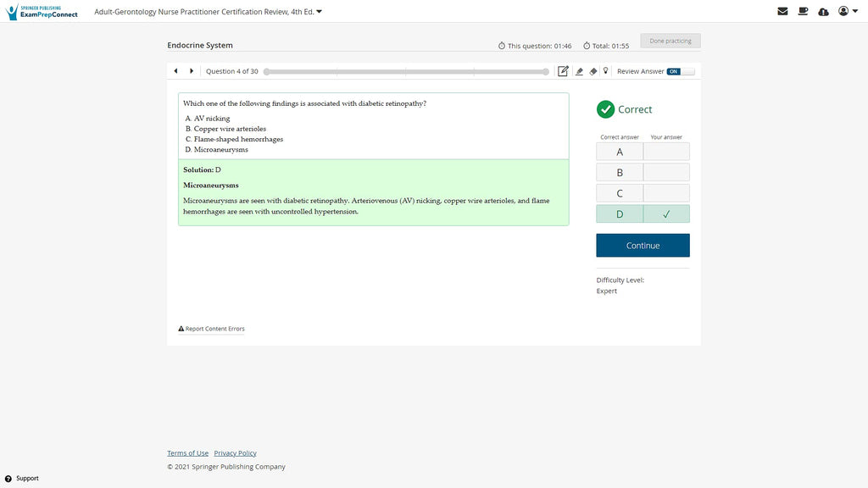Select the eraser tool
This screenshot has width=868, height=488.
pyautogui.click(x=593, y=71)
